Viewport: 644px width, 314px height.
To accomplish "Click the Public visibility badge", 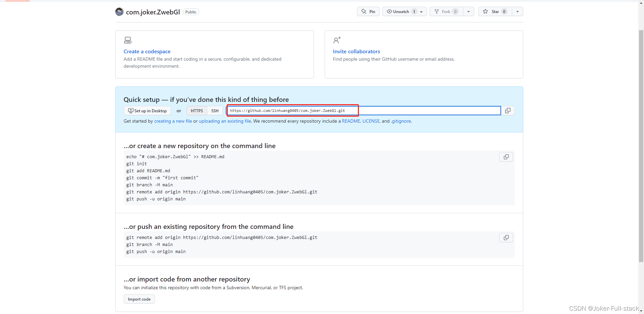I will (x=191, y=12).
